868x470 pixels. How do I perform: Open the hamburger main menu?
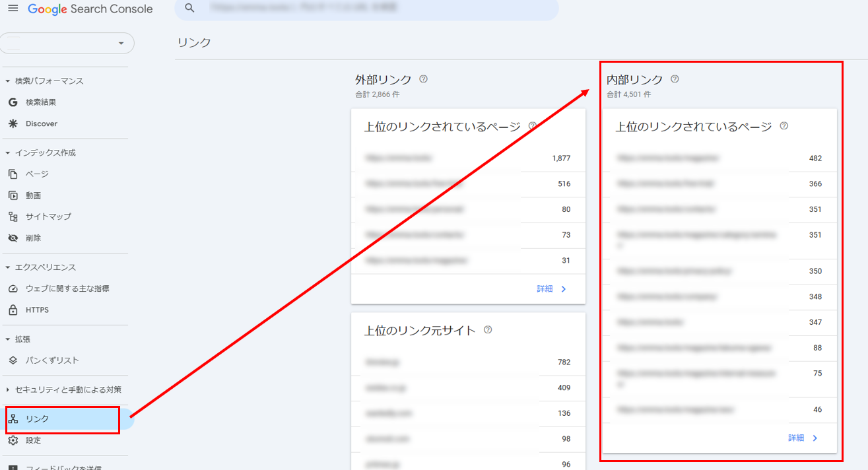[x=13, y=9]
